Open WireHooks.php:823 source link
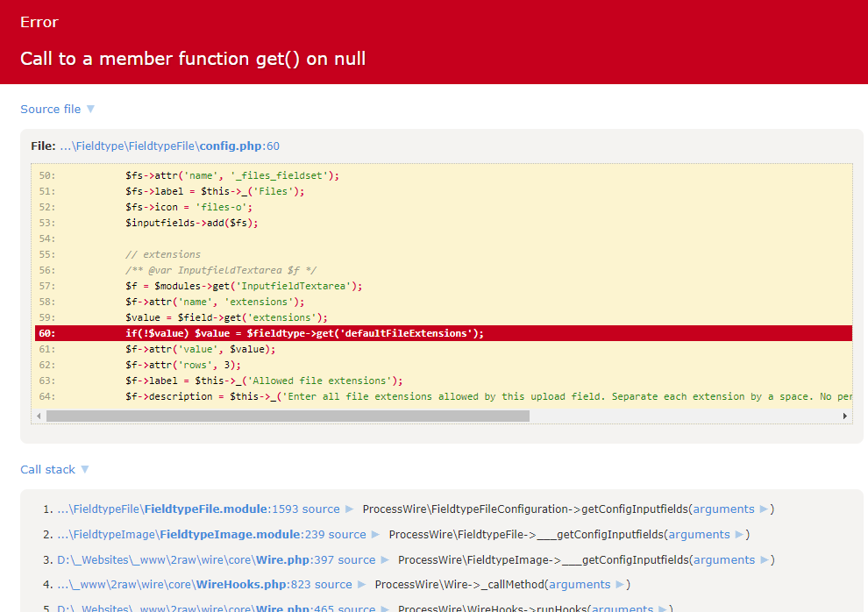The width and height of the screenshot is (868, 612). [x=204, y=584]
